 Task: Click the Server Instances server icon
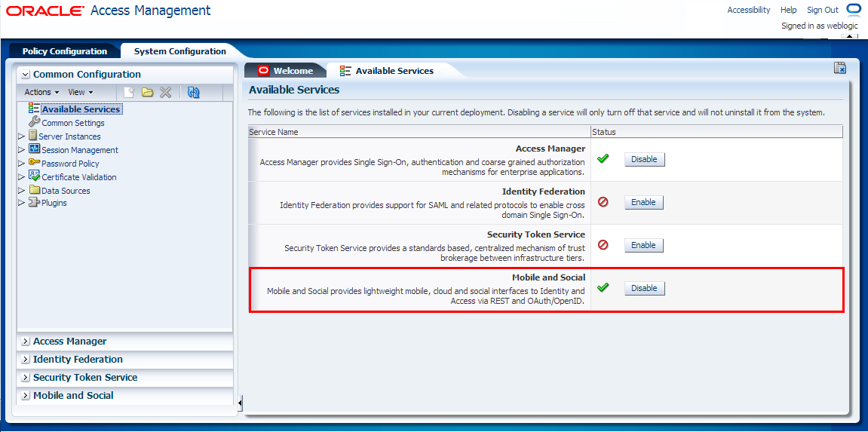32,136
